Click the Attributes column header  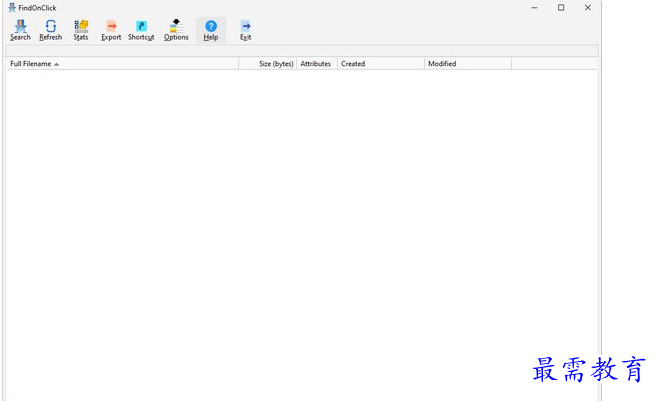[316, 64]
